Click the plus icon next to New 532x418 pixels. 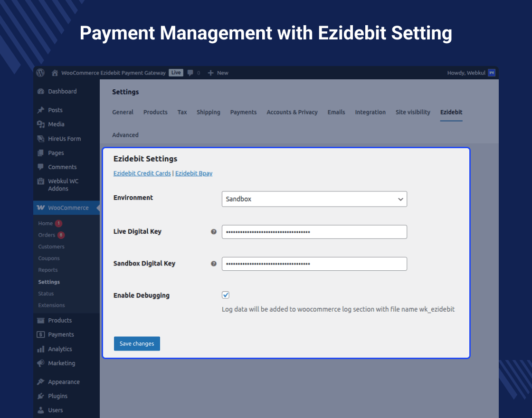(210, 73)
